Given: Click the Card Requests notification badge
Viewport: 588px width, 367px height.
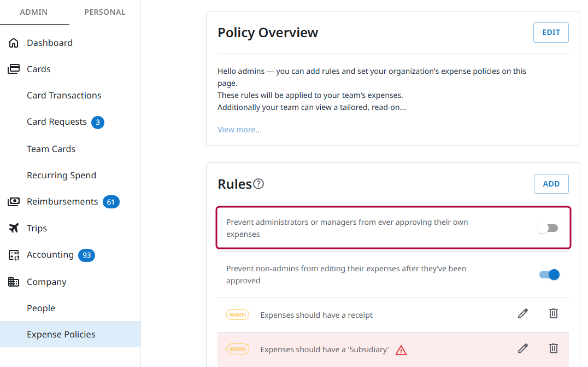Looking at the screenshot, I should [x=97, y=122].
